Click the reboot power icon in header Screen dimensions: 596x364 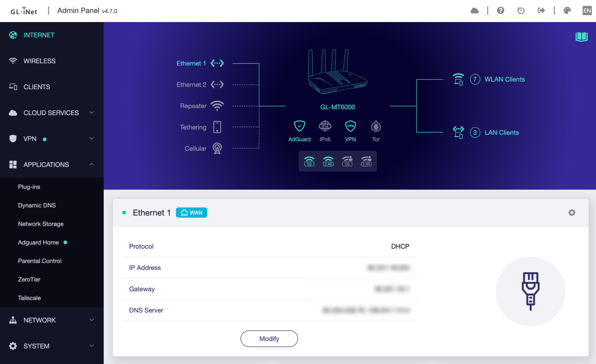pyautogui.click(x=521, y=11)
